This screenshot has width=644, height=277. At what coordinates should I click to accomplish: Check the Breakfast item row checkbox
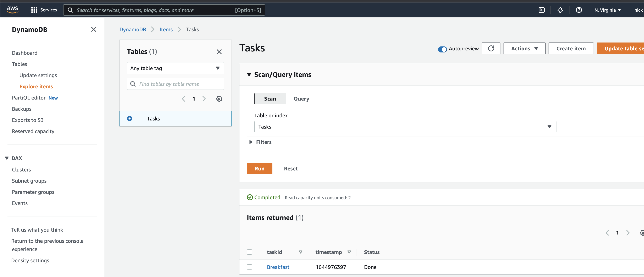click(250, 267)
